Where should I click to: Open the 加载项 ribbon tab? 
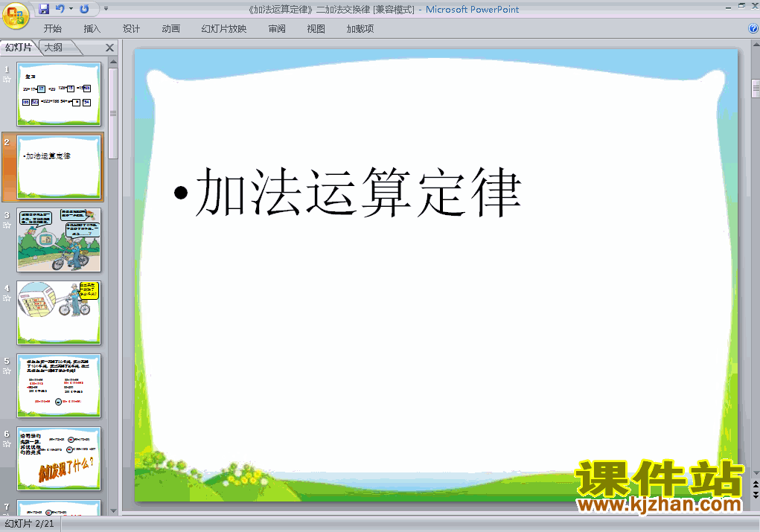360,28
